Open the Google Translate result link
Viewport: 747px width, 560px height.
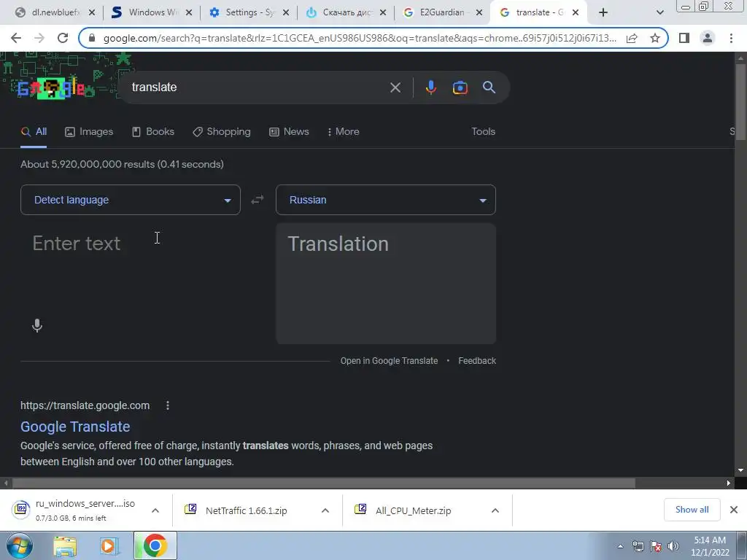[75, 427]
